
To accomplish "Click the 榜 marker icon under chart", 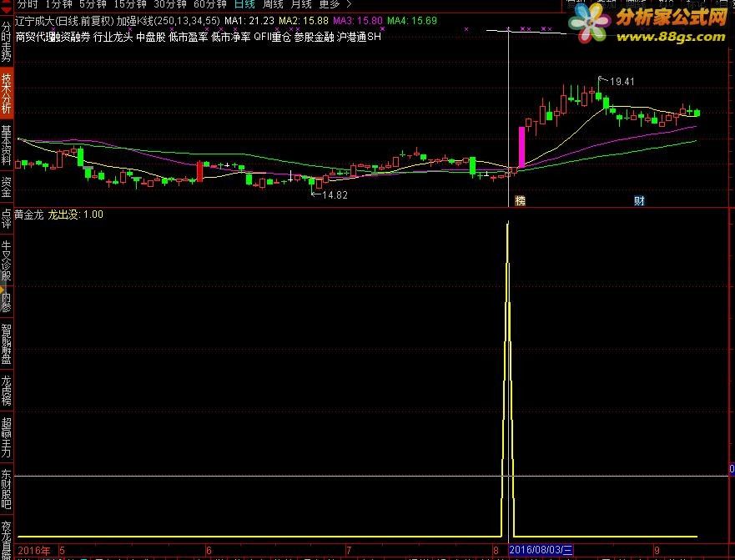I will (x=521, y=201).
